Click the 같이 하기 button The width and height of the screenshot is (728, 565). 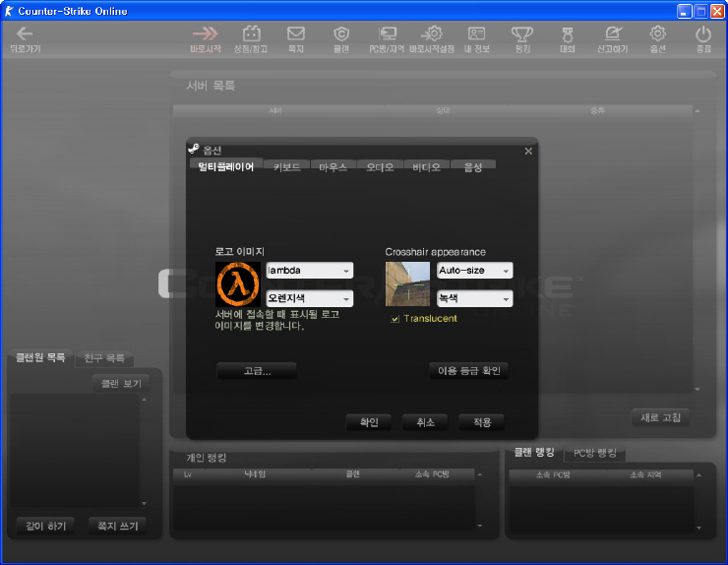coord(45,526)
